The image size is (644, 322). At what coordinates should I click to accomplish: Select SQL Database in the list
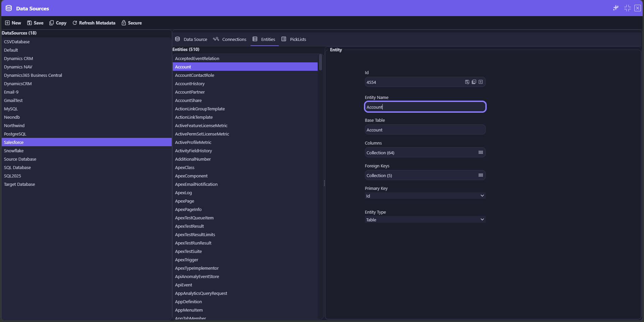87,167
